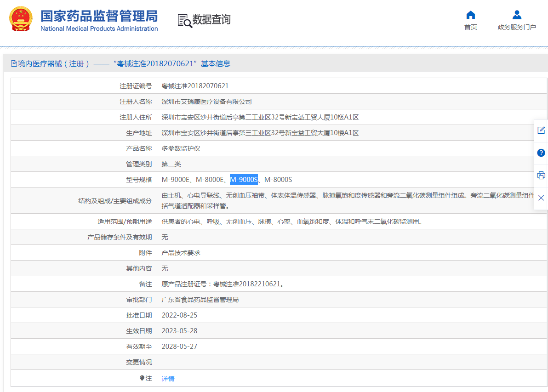Open the 详情 details link
This screenshot has width=548, height=392.
pos(168,379)
